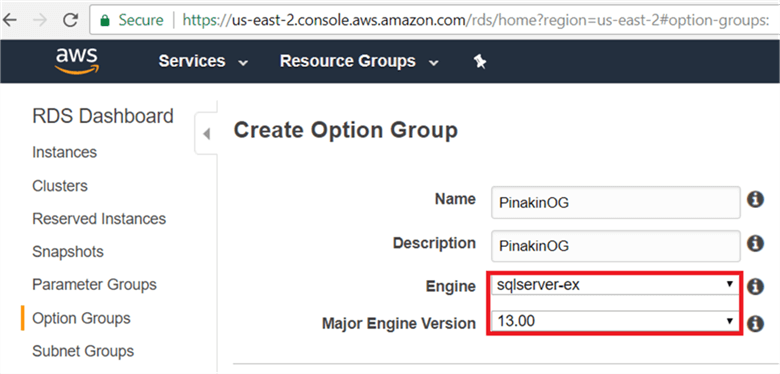Show info for Major Engine Version

coord(755,323)
